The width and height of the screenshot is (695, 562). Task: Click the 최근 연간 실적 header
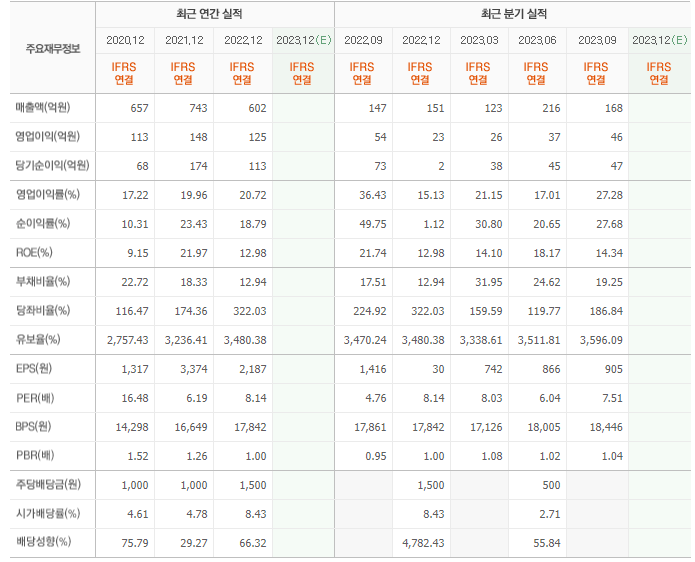[209, 14]
